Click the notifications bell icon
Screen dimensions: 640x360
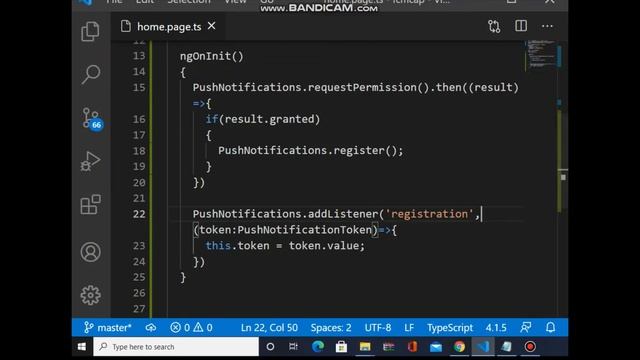[x=550, y=327]
